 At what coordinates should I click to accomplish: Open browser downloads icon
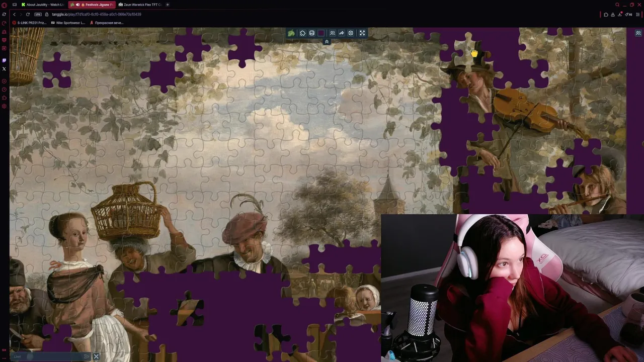tap(620, 15)
